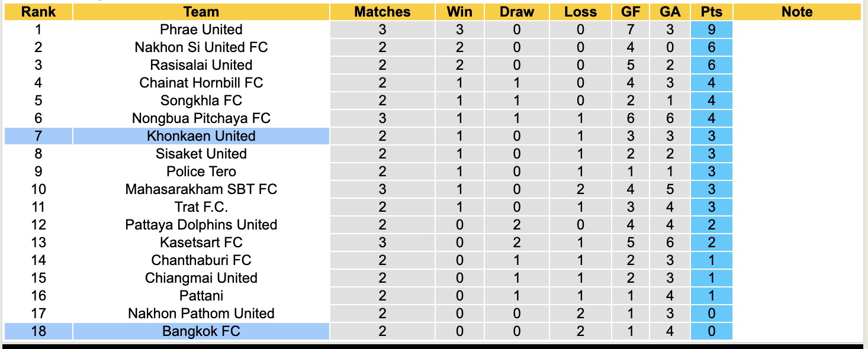Viewport: 868px width, 349px height.
Task: Click Chainat Hornbill FC team name
Action: 201,83
